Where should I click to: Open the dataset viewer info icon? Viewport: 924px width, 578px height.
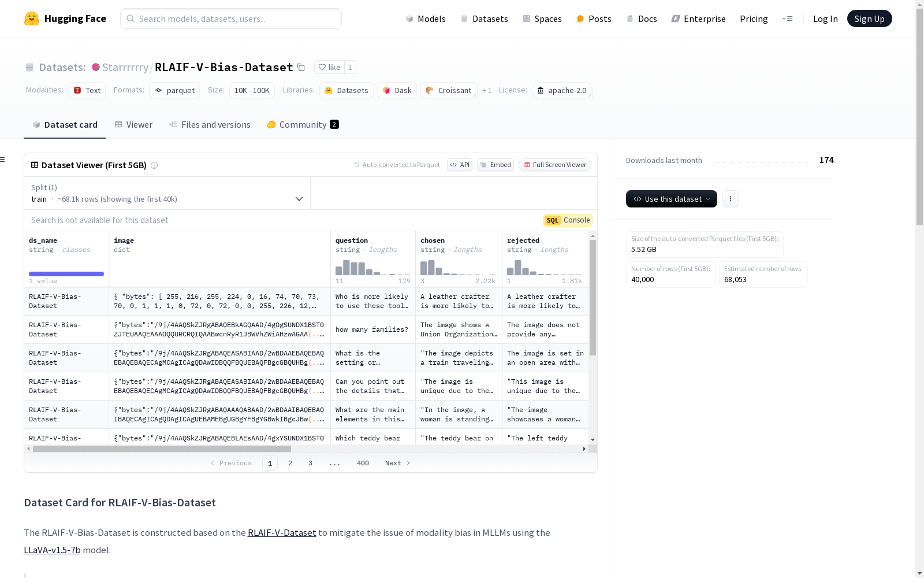tap(154, 165)
